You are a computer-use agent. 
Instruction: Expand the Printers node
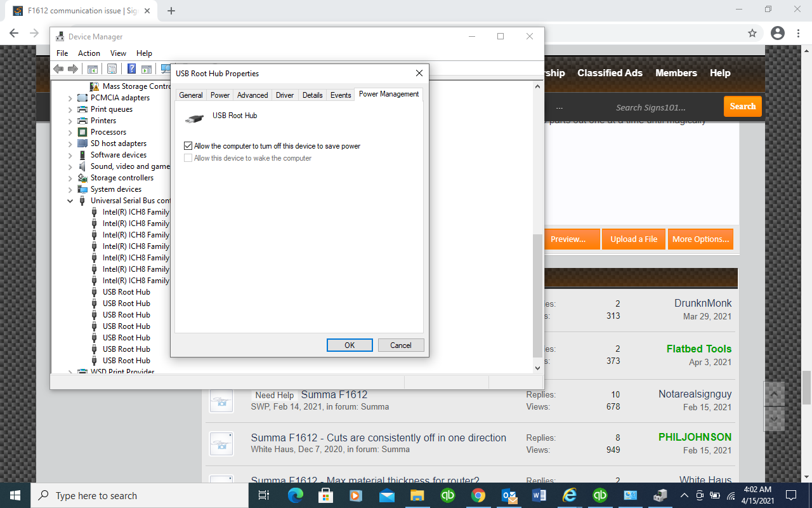pyautogui.click(x=70, y=121)
